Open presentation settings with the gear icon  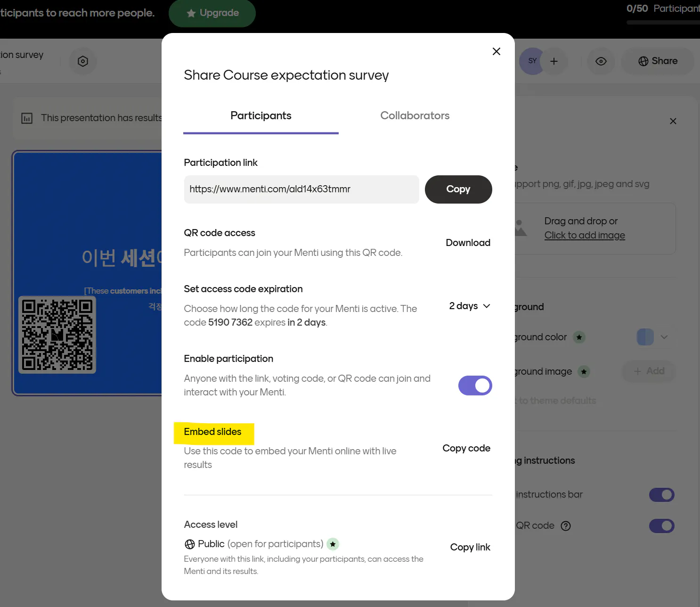(83, 61)
